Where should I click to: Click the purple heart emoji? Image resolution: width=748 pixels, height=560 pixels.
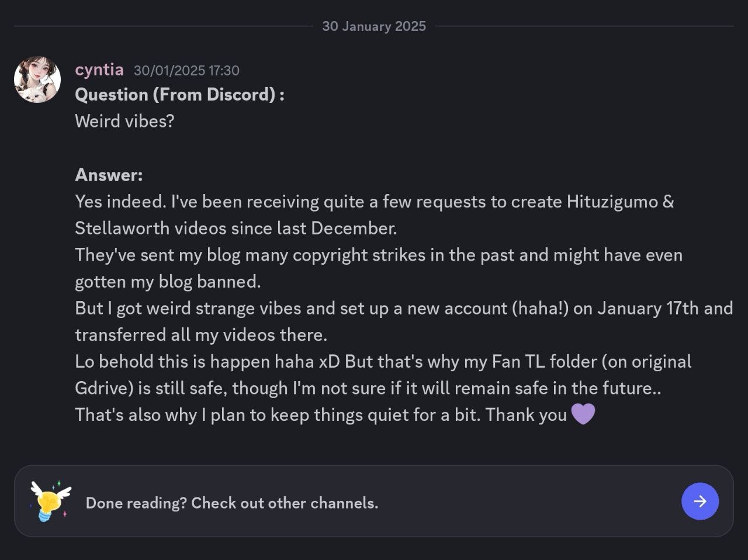[x=583, y=414]
